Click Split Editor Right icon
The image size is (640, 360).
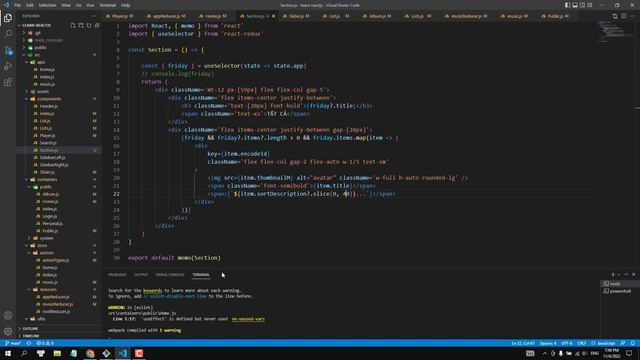624,16
